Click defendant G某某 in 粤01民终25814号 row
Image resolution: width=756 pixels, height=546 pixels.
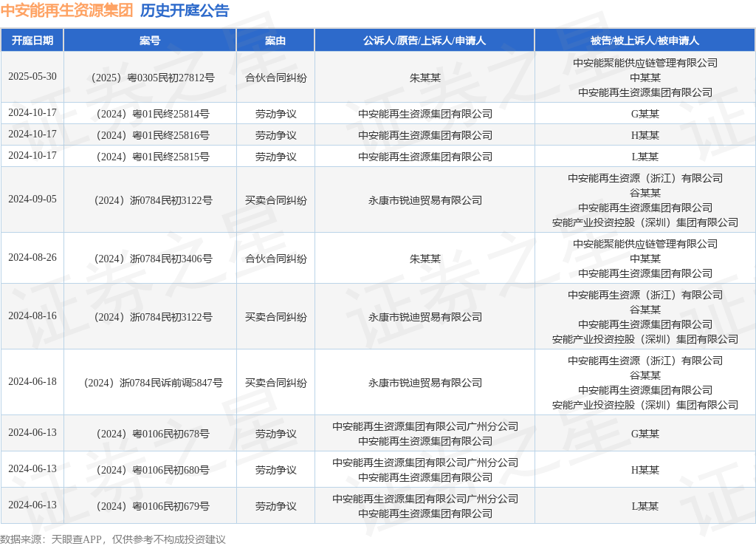point(645,114)
